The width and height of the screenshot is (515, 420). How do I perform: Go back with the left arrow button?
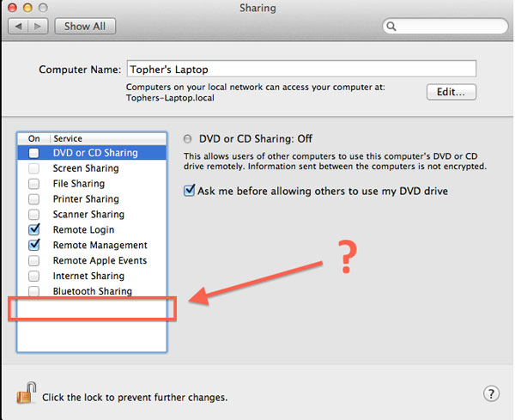pos(17,26)
